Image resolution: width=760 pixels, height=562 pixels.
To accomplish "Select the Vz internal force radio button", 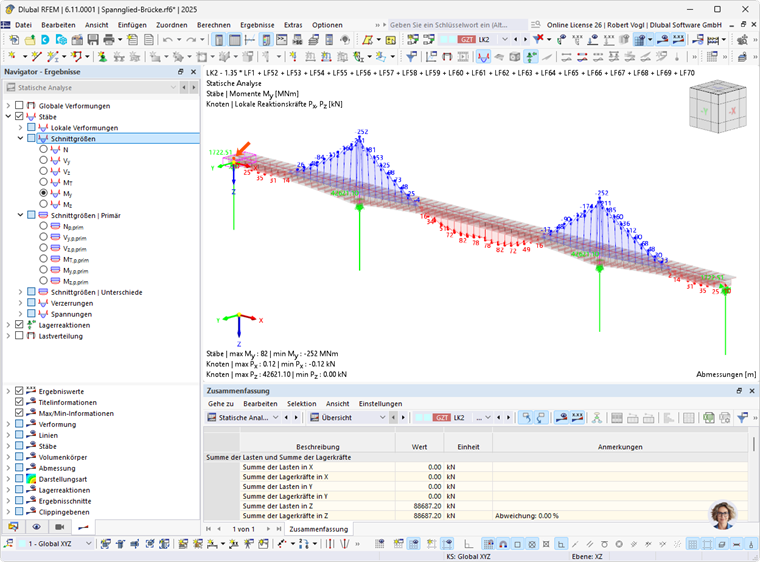I will coord(44,171).
